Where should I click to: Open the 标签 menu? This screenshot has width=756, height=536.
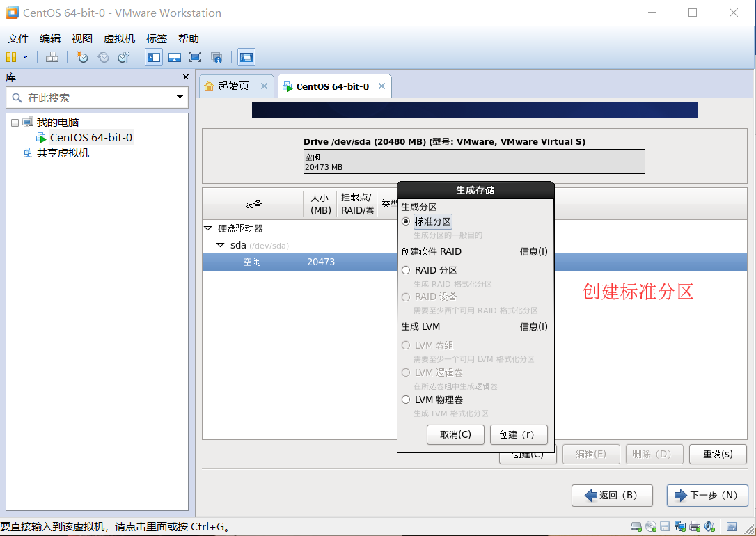point(156,38)
